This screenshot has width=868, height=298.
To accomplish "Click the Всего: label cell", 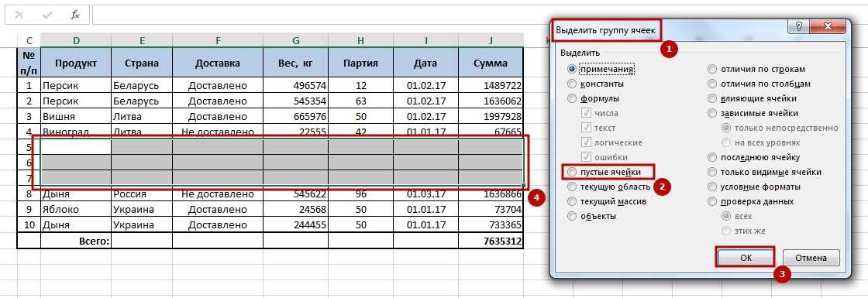I will click(76, 241).
